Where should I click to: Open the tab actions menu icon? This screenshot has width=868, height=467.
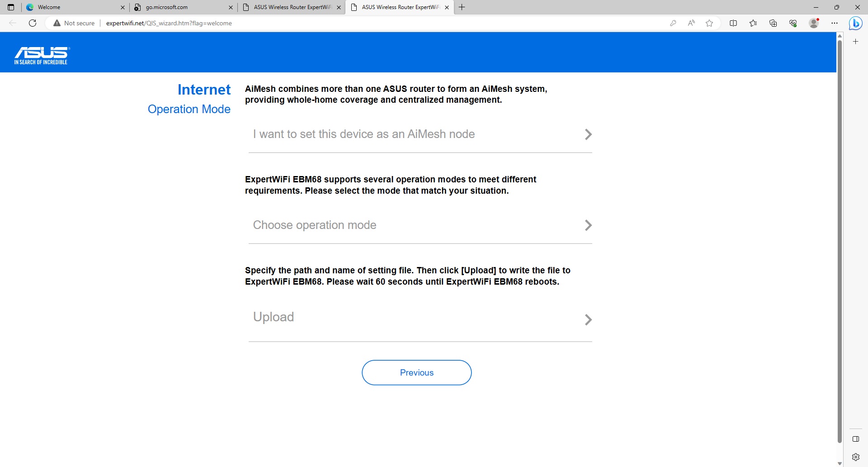pyautogui.click(x=11, y=7)
